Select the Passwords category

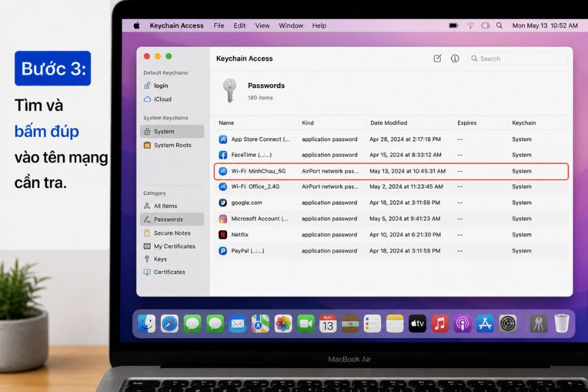(x=172, y=220)
